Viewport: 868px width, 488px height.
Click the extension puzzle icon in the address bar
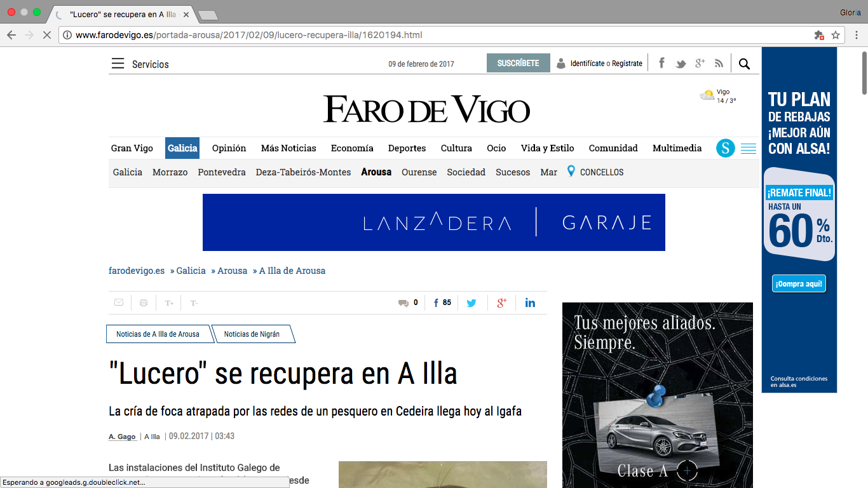pos(819,36)
